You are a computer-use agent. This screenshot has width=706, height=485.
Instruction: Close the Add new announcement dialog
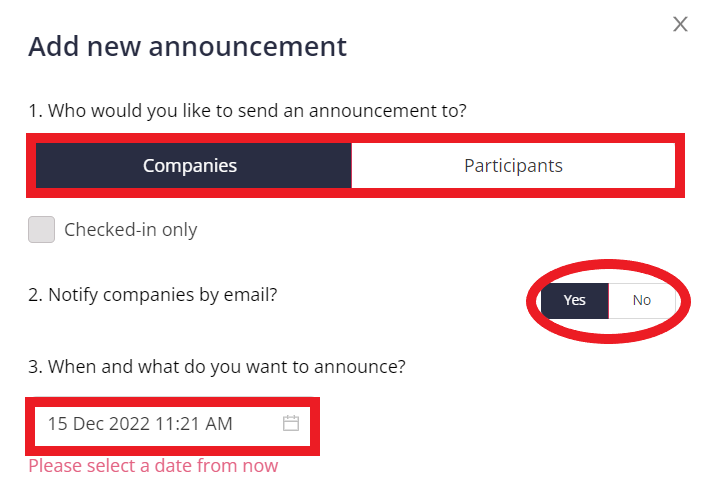tap(680, 24)
